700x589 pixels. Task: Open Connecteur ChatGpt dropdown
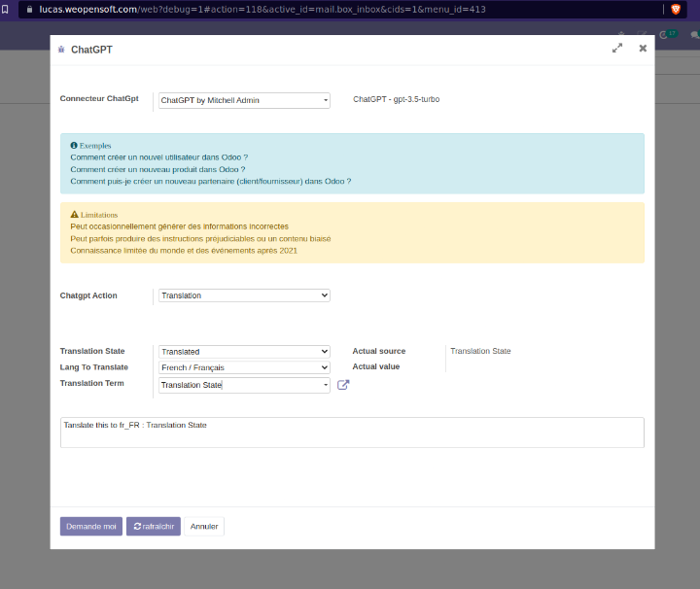coord(244,100)
